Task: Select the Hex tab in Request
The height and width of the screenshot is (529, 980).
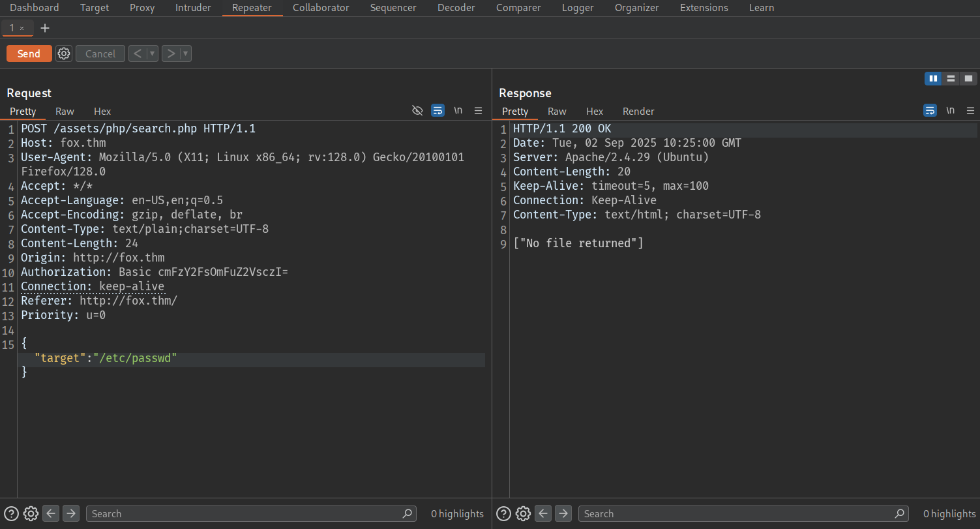Action: coord(102,112)
